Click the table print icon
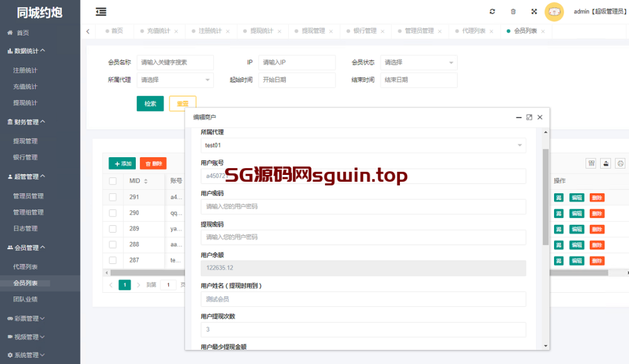Viewport: 629px width, 364px height. [x=620, y=163]
